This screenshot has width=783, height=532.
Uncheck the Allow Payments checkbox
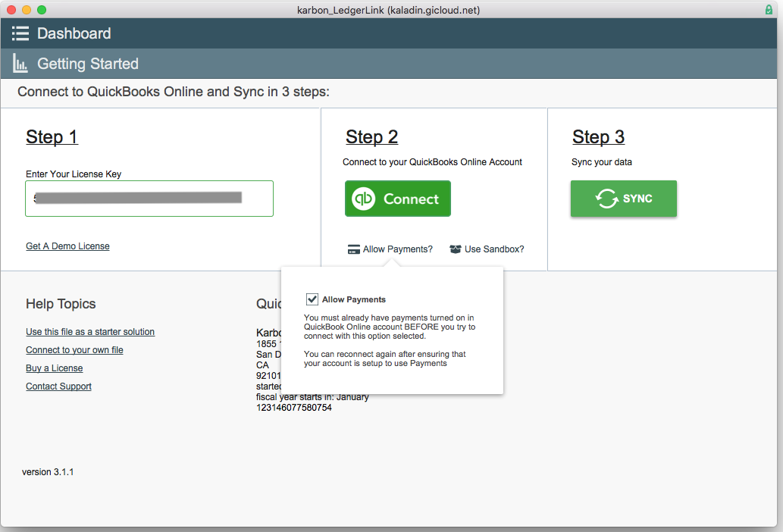[x=312, y=299]
